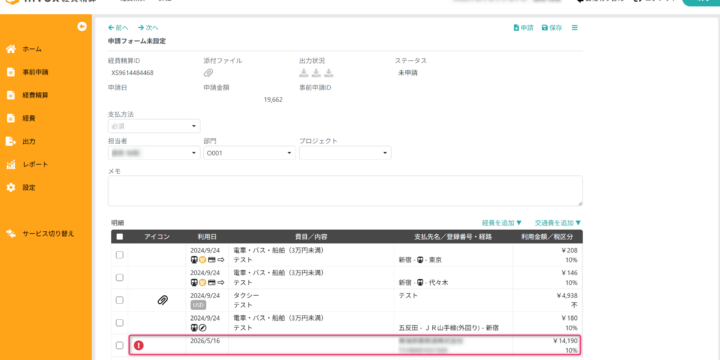The image size is (720, 360).
Task: Go to previous record with 前へ
Action: tap(118, 28)
